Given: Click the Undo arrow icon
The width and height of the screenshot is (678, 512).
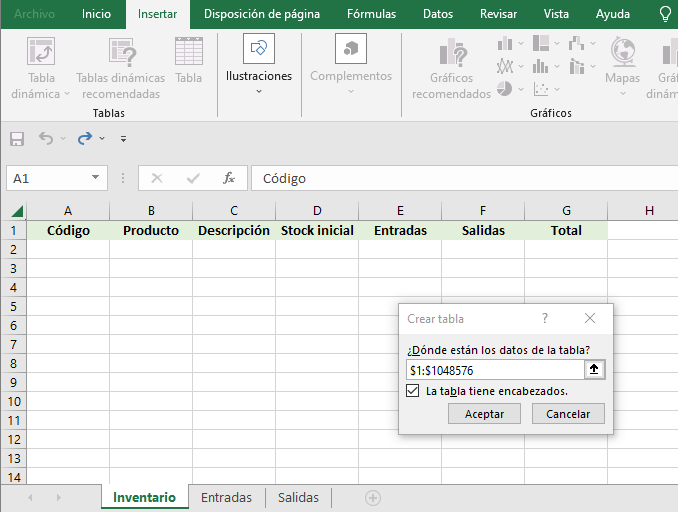Looking at the screenshot, I should (46, 138).
